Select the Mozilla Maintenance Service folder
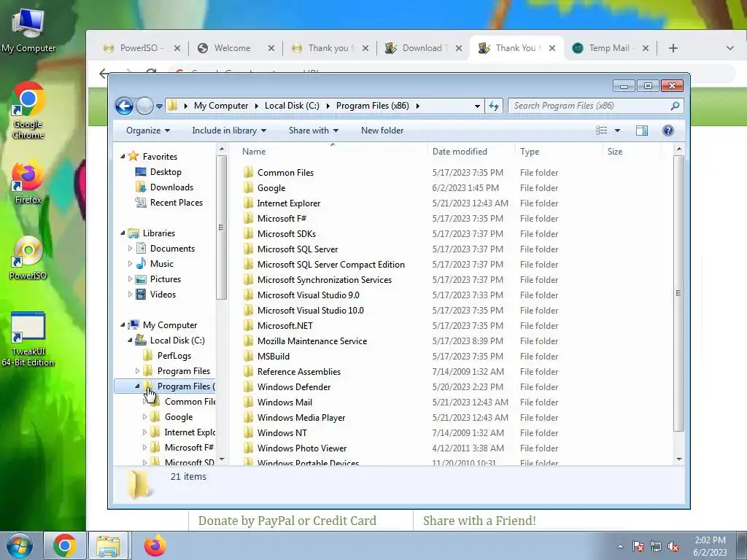Viewport: 747px width, 560px height. [x=312, y=341]
